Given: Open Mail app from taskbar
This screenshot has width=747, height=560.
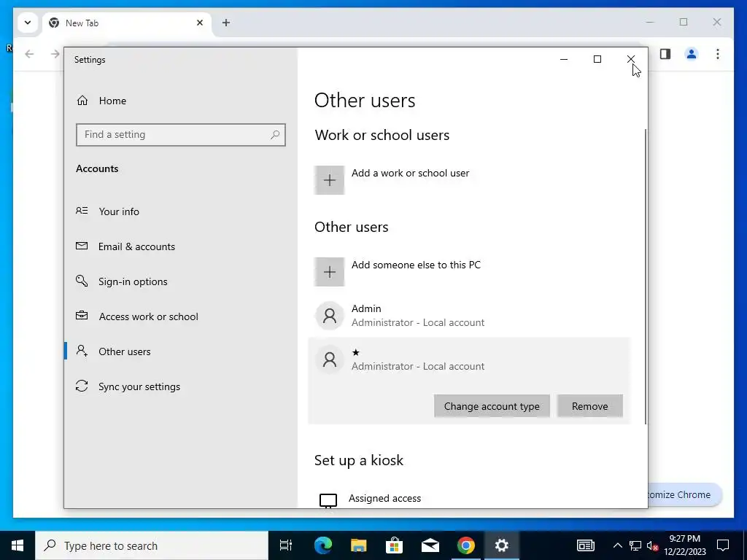Looking at the screenshot, I should [430, 545].
